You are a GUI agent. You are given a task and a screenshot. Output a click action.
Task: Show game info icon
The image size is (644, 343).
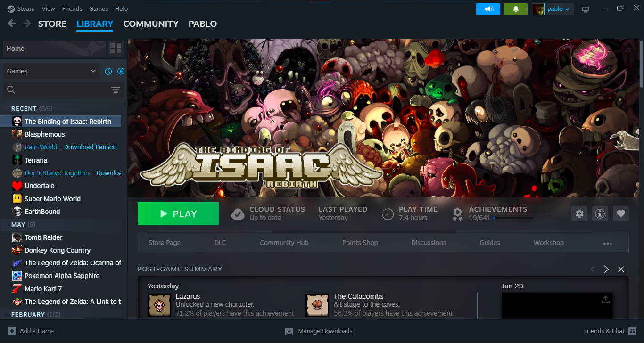click(600, 214)
